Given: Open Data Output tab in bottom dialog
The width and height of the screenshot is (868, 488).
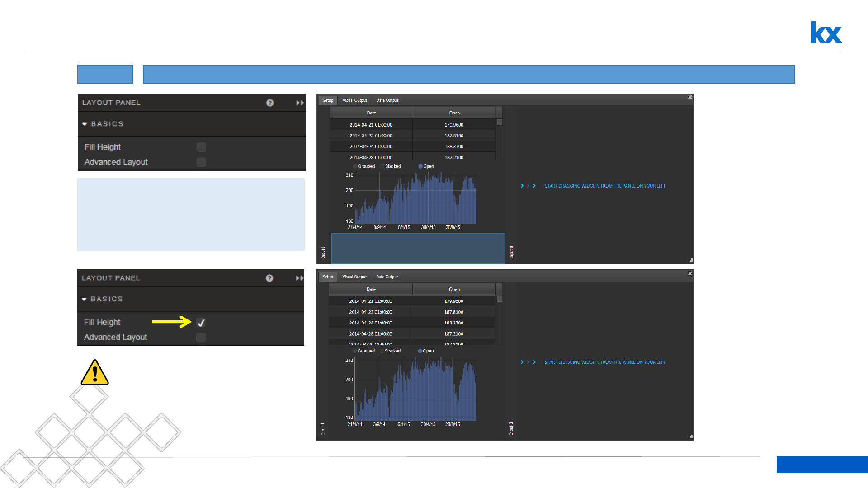Looking at the screenshot, I should click(387, 277).
